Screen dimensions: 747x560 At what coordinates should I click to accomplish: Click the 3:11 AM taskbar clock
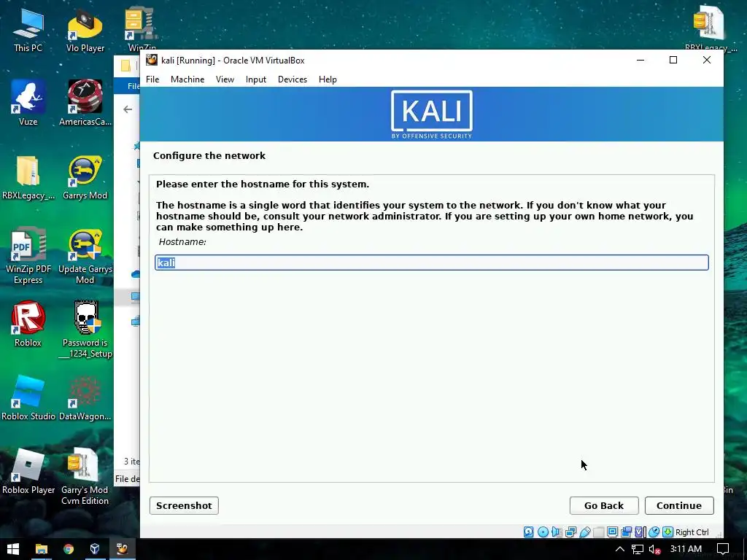pyautogui.click(x=686, y=549)
